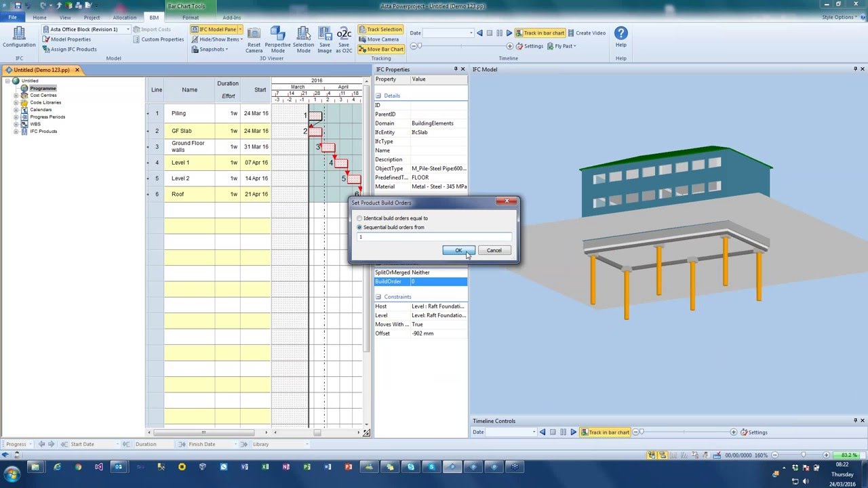Switch to the Format ribbon tab

click(x=191, y=18)
